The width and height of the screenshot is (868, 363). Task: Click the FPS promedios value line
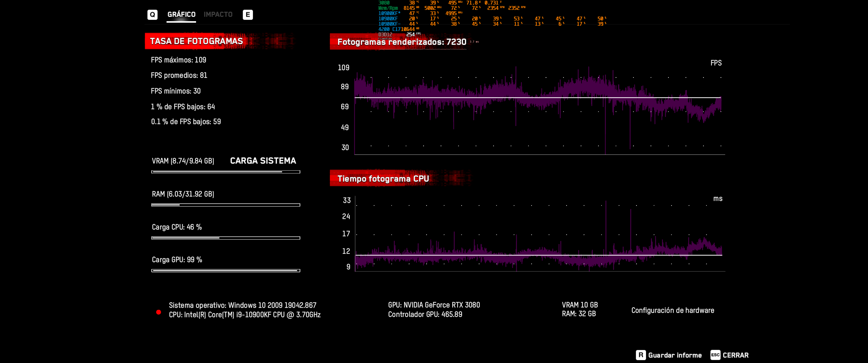pyautogui.click(x=179, y=75)
